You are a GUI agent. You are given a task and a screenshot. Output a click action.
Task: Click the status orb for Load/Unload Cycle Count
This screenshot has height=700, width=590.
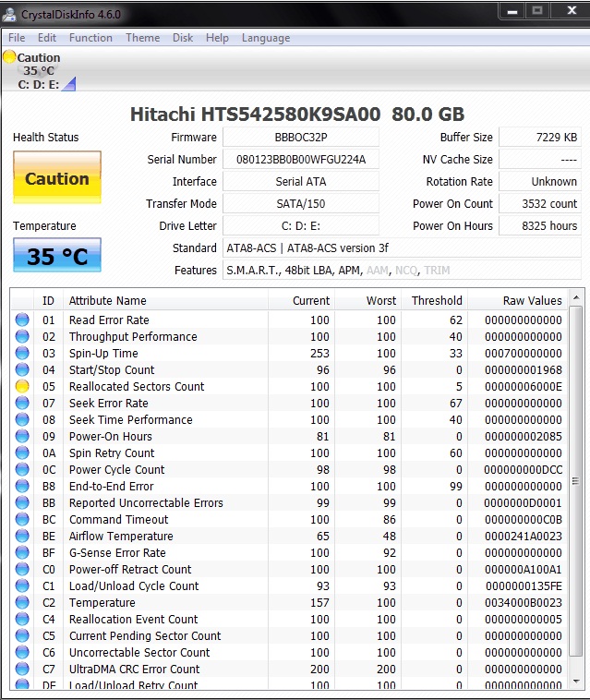click(22, 585)
